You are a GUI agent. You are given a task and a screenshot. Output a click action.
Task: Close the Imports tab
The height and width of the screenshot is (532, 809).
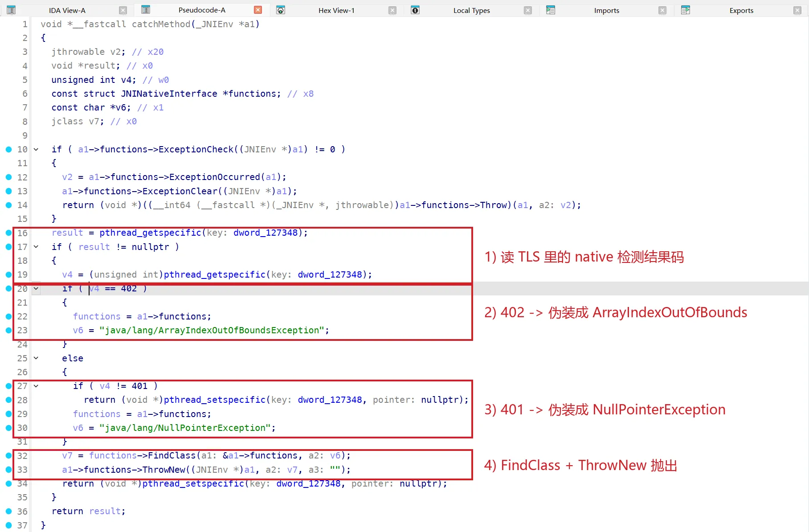(x=662, y=10)
